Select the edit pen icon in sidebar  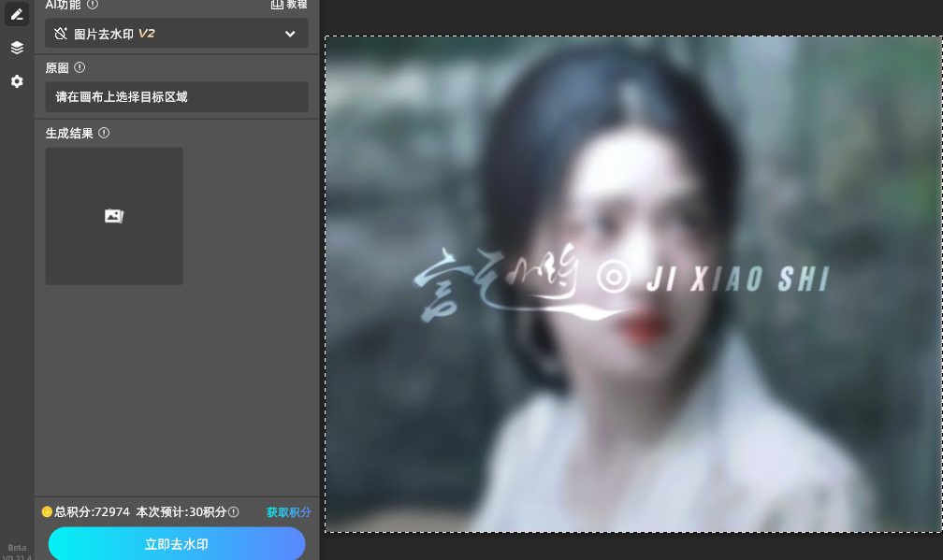point(17,14)
